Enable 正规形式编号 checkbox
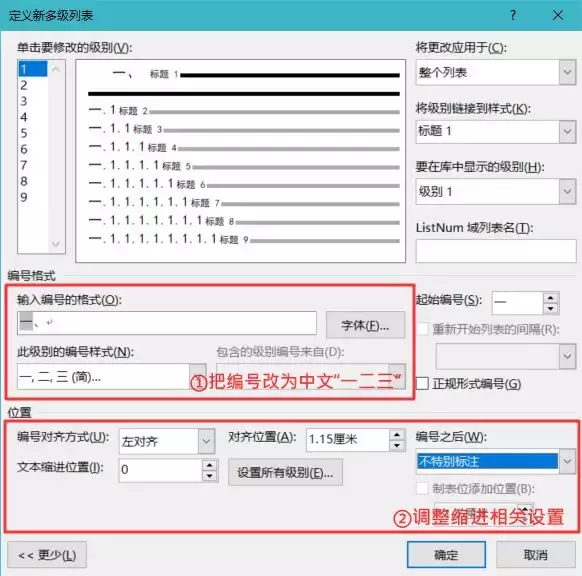582x576 pixels. pyautogui.click(x=422, y=383)
